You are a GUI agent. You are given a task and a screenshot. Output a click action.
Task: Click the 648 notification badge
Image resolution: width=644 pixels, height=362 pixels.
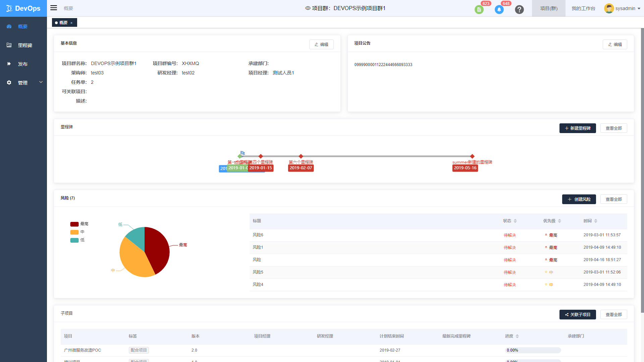click(x=506, y=3)
